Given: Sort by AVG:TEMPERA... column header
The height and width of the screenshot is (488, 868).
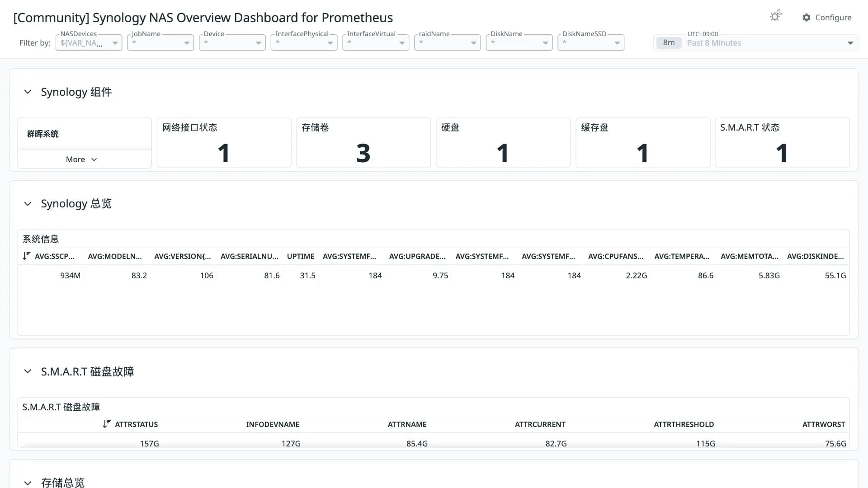Looking at the screenshot, I should pos(682,256).
